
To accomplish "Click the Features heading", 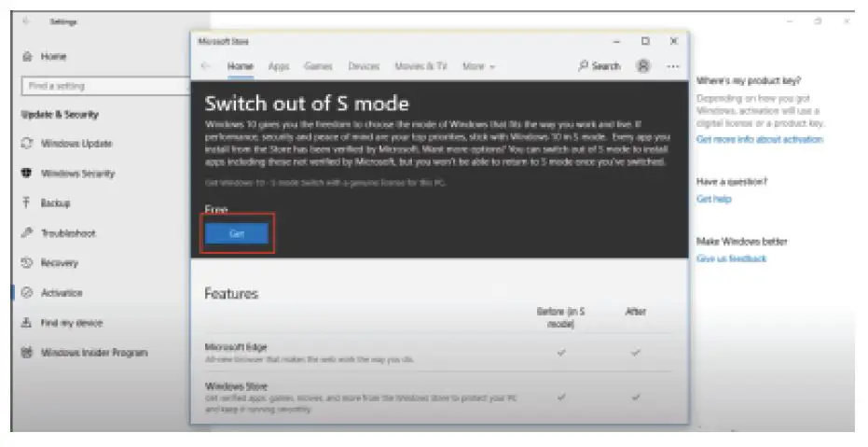I will click(x=231, y=294).
